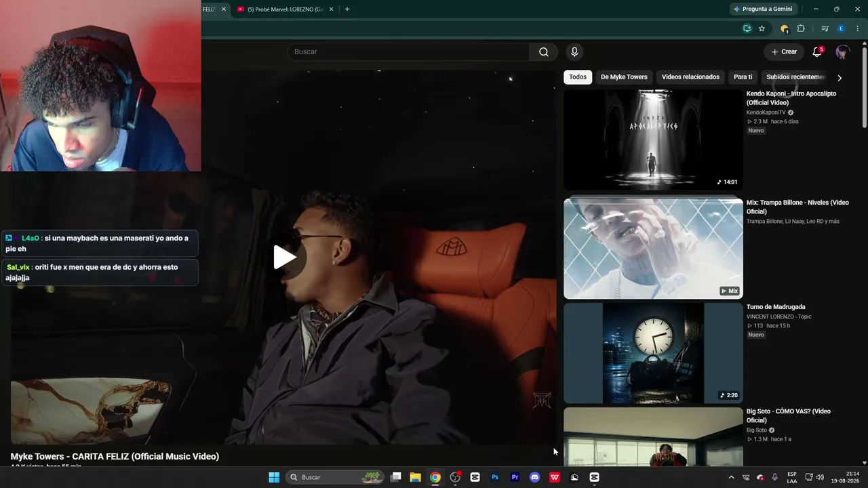
Task: Click Big Soto - CÓMO VAS? title
Action: click(x=789, y=415)
